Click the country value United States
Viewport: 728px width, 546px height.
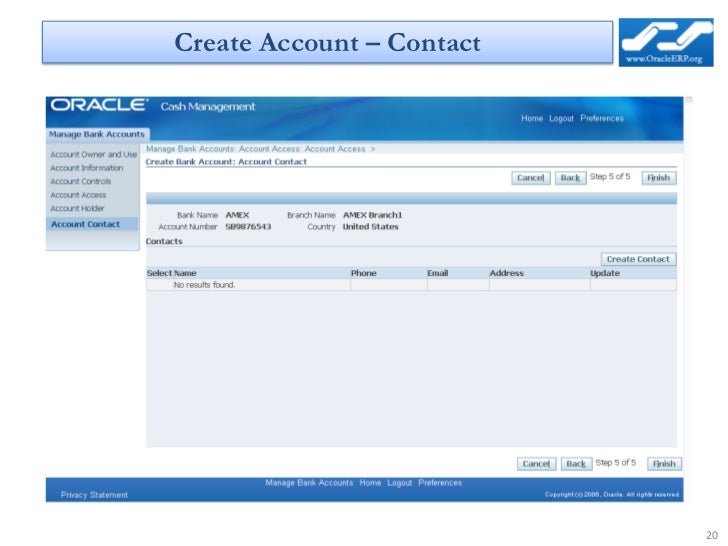[x=370, y=227]
